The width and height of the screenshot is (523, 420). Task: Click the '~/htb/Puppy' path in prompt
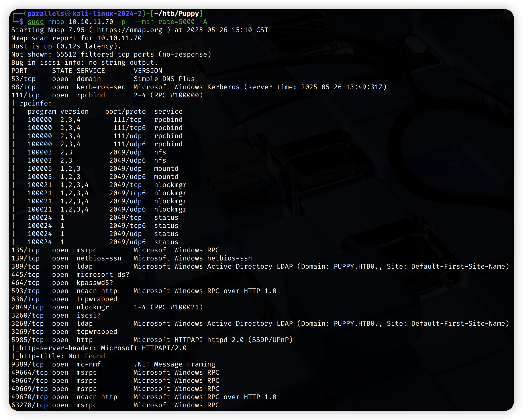point(176,14)
